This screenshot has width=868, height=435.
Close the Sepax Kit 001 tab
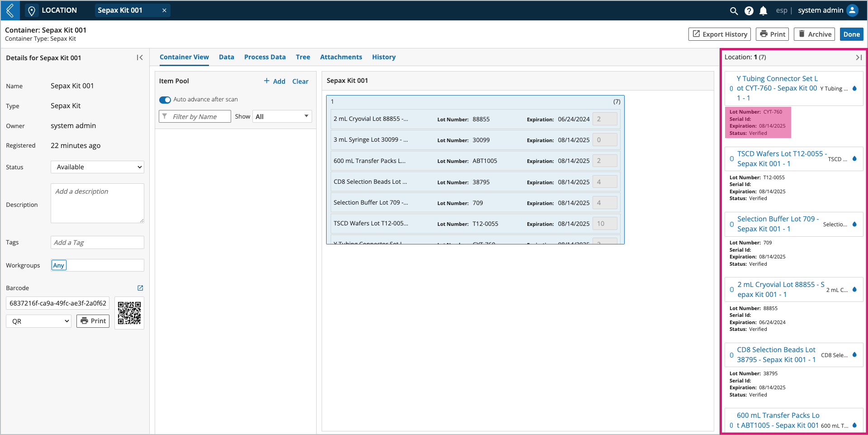coord(164,10)
